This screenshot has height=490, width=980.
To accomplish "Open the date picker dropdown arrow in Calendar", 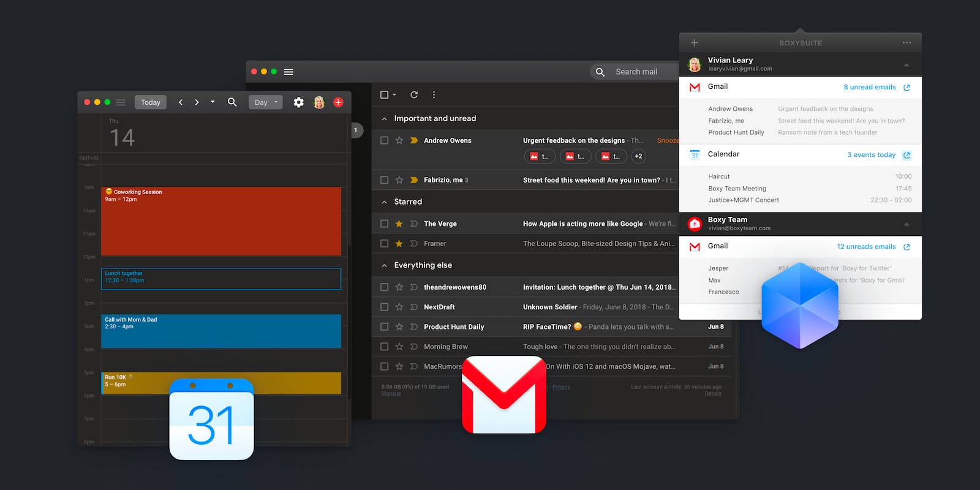I will coord(213,102).
